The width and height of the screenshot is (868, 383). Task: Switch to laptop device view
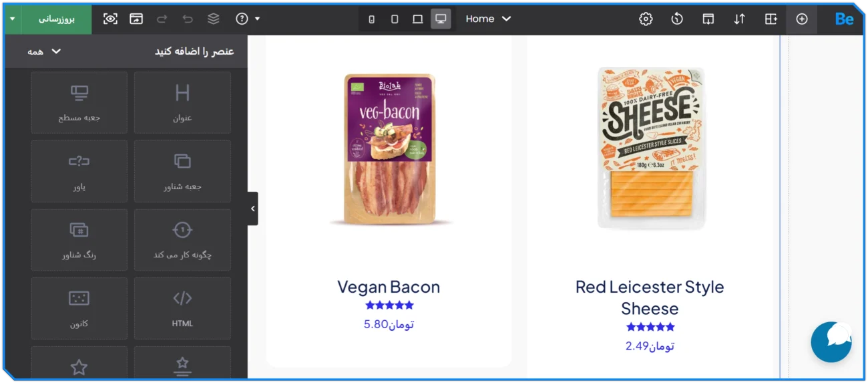(417, 19)
